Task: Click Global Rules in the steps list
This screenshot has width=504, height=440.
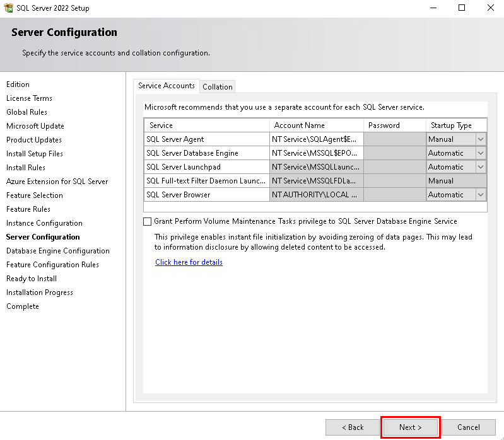Action: pyautogui.click(x=26, y=112)
